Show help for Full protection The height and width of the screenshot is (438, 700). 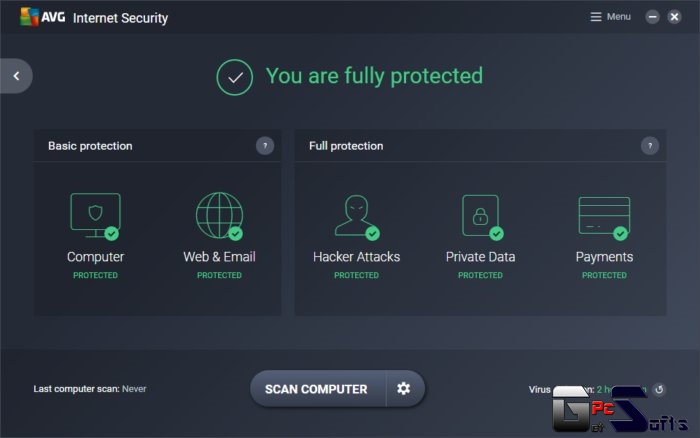coord(650,146)
